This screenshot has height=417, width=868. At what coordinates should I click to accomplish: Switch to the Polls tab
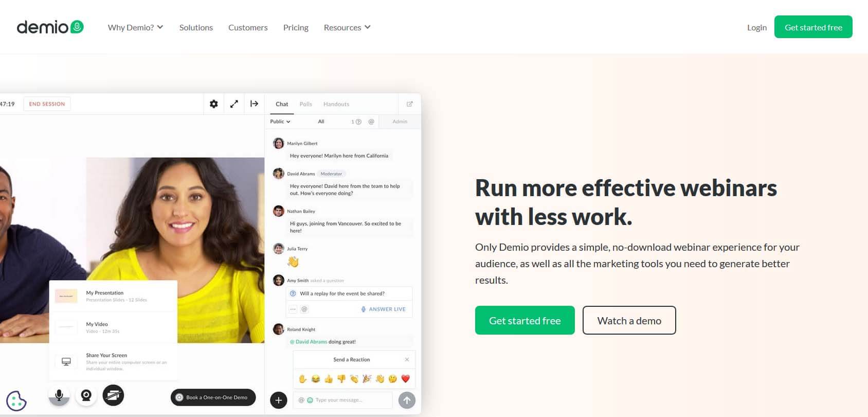[305, 104]
